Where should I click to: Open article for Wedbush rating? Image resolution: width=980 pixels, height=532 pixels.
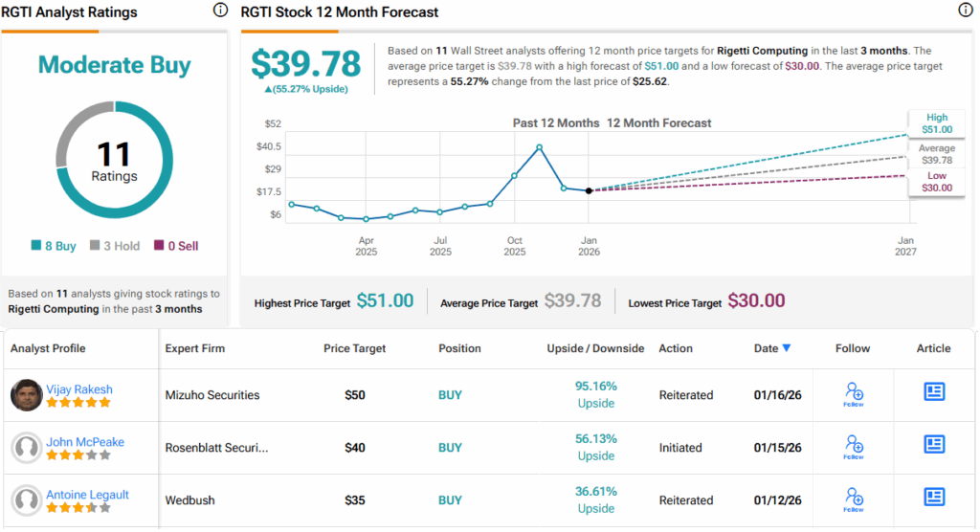[x=934, y=498]
